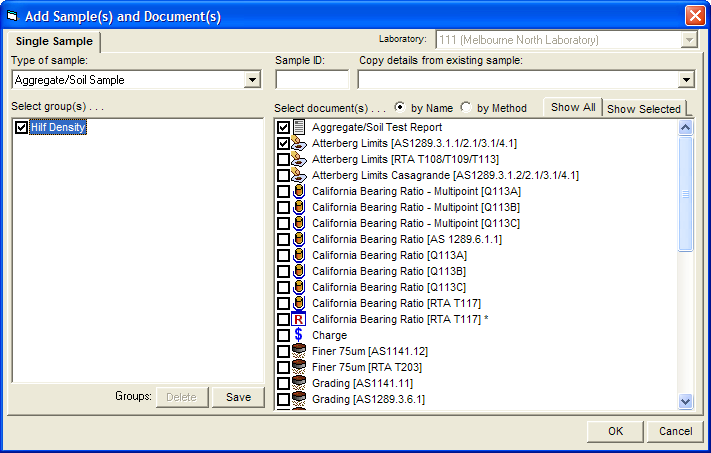The width and height of the screenshot is (711, 453).
Task: Click mould icon for California Bearing Ratio [RTA T117]
Action: [x=299, y=303]
